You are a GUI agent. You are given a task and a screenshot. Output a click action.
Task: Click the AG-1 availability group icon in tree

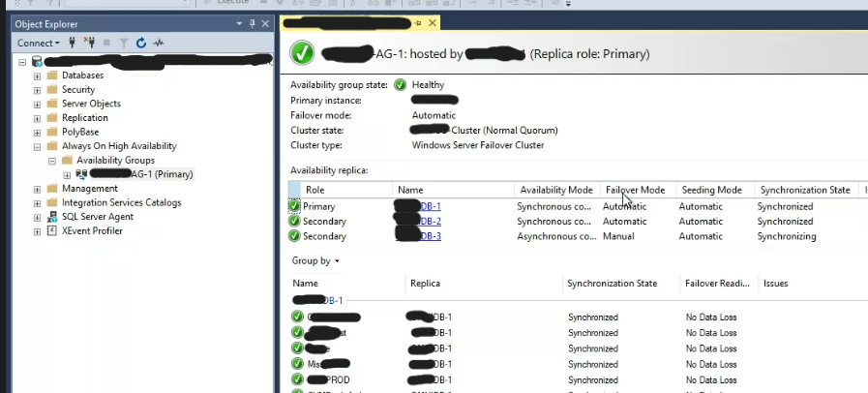[81, 174]
